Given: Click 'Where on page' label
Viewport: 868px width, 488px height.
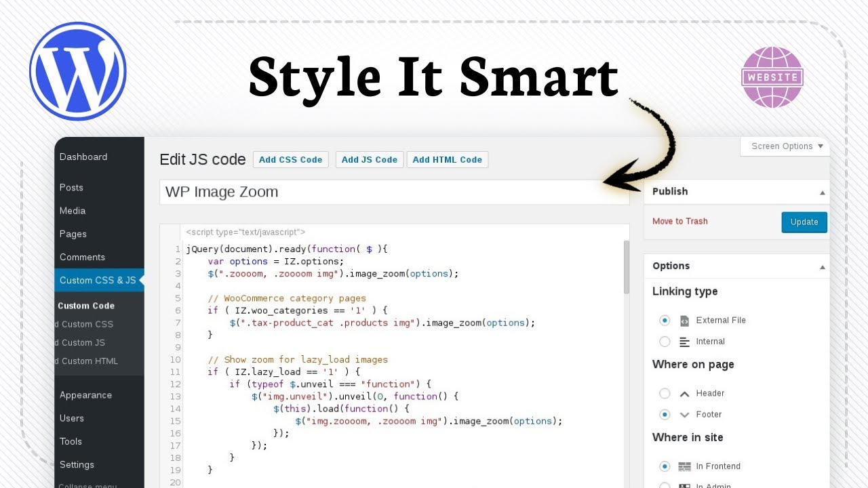Looking at the screenshot, I should 693,365.
